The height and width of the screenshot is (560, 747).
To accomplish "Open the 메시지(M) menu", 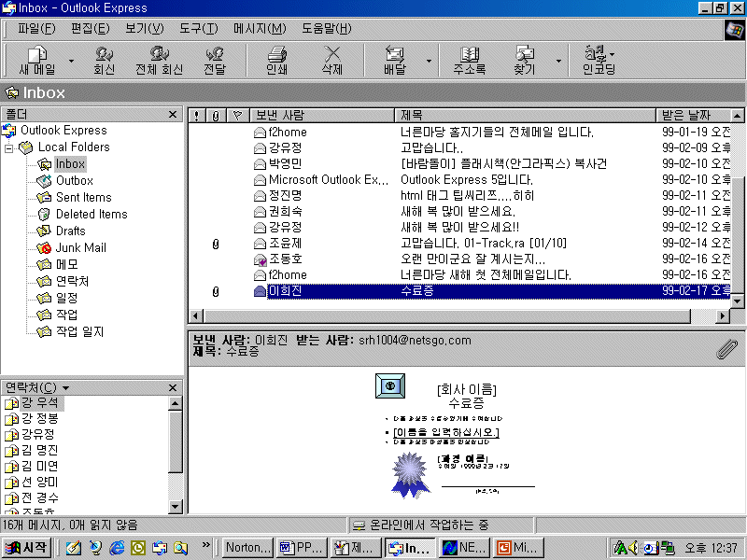I will 260,29.
